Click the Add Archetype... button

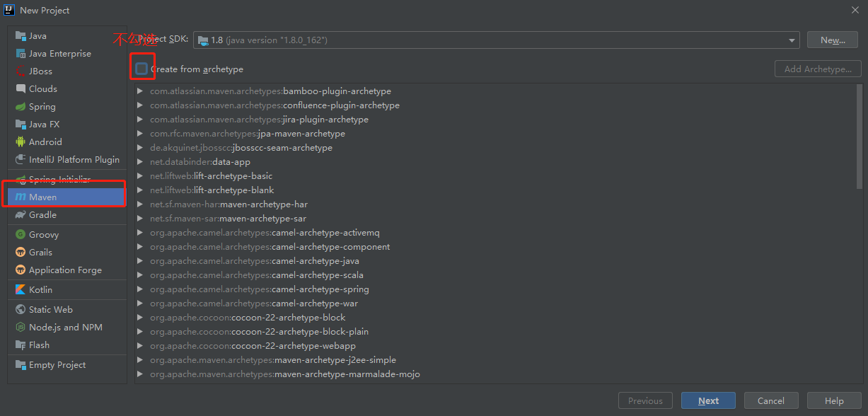[x=818, y=69]
